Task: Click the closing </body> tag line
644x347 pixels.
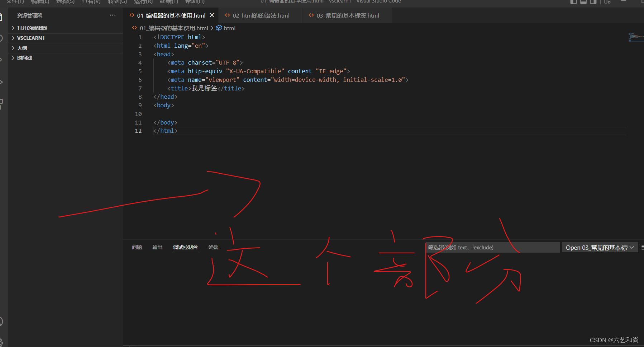Action: pyautogui.click(x=166, y=122)
